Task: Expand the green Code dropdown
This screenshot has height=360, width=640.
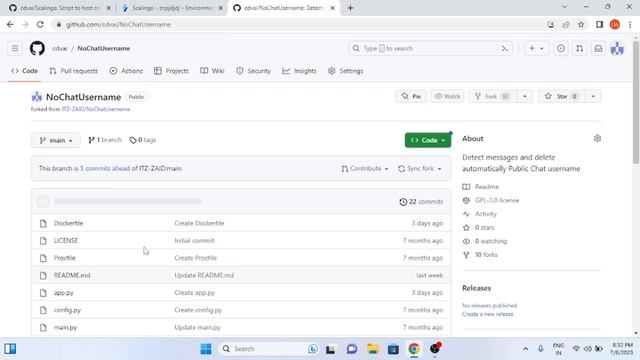Action: pos(428,140)
